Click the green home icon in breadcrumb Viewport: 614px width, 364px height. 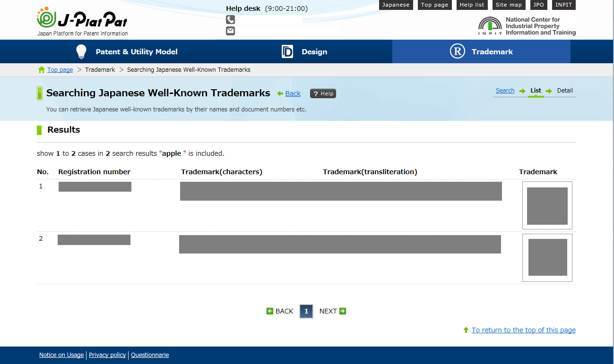pyautogui.click(x=42, y=70)
